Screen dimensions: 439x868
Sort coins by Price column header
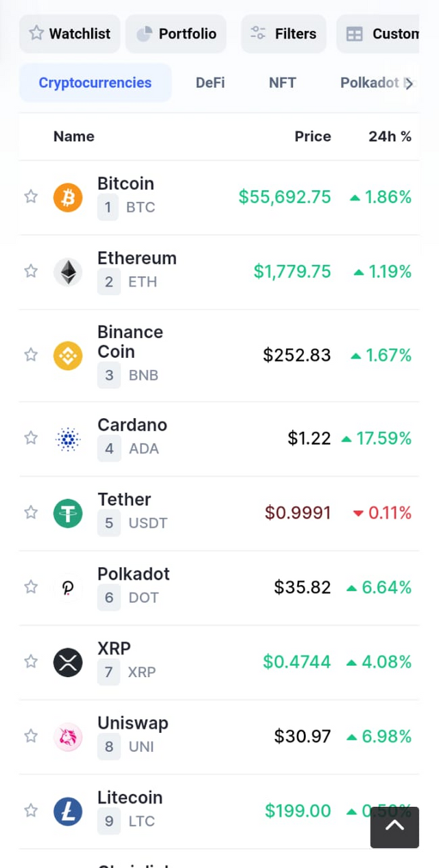[313, 137]
